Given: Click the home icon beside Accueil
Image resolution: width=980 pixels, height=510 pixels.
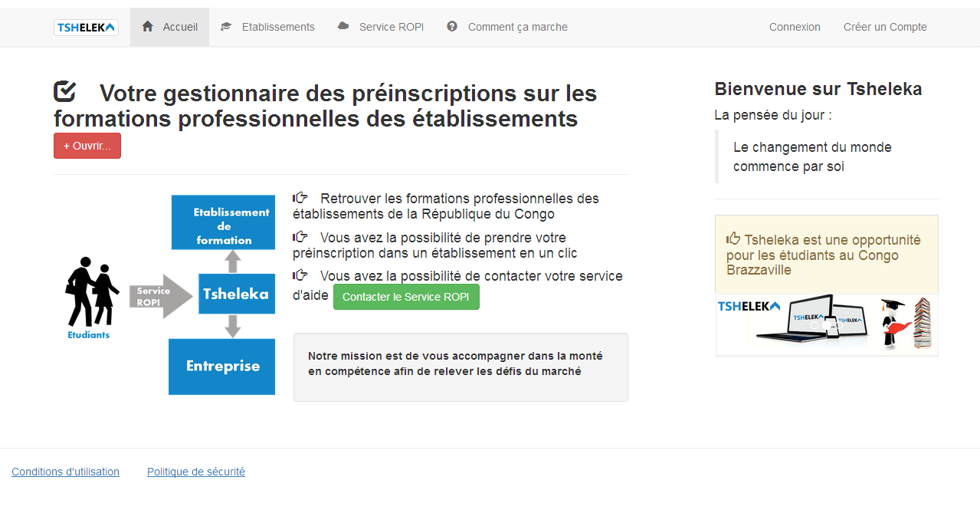Looking at the screenshot, I should pos(148,27).
